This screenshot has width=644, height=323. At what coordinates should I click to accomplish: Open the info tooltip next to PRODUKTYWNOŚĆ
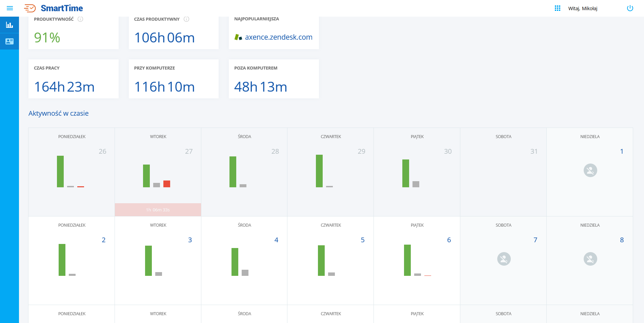(80, 19)
